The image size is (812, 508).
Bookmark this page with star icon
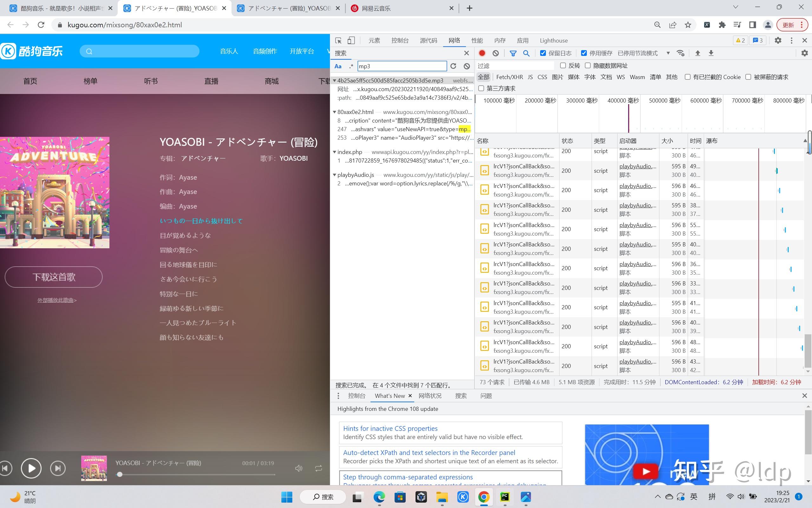(688, 25)
